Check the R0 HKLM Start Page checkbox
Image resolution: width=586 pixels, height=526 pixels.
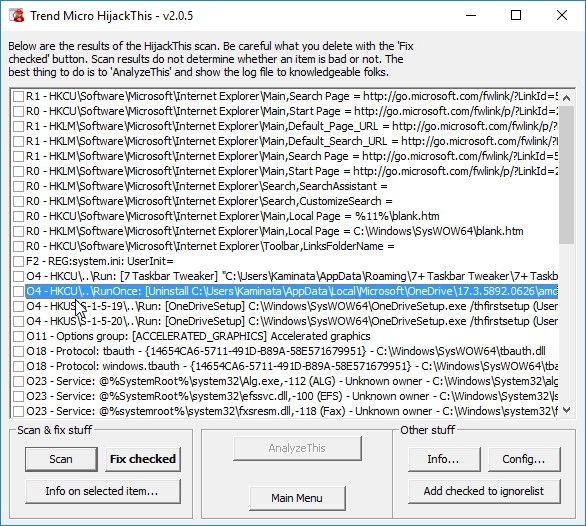[18, 171]
